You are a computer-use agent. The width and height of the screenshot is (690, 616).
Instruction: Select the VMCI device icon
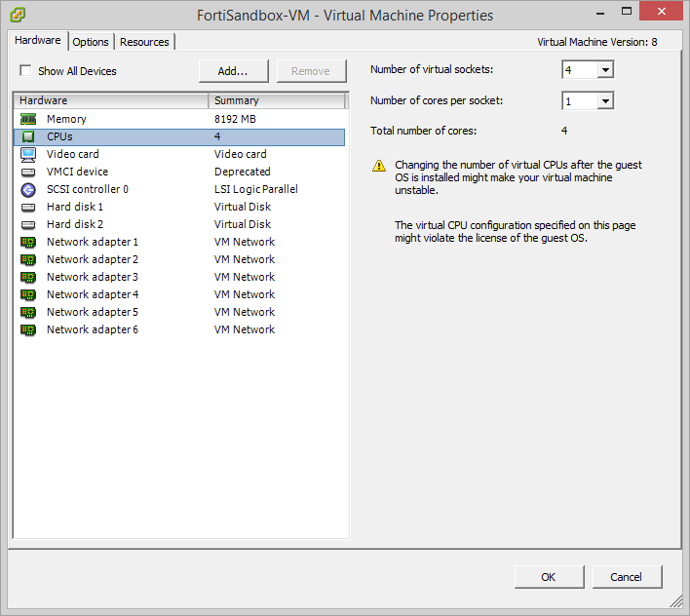28,172
